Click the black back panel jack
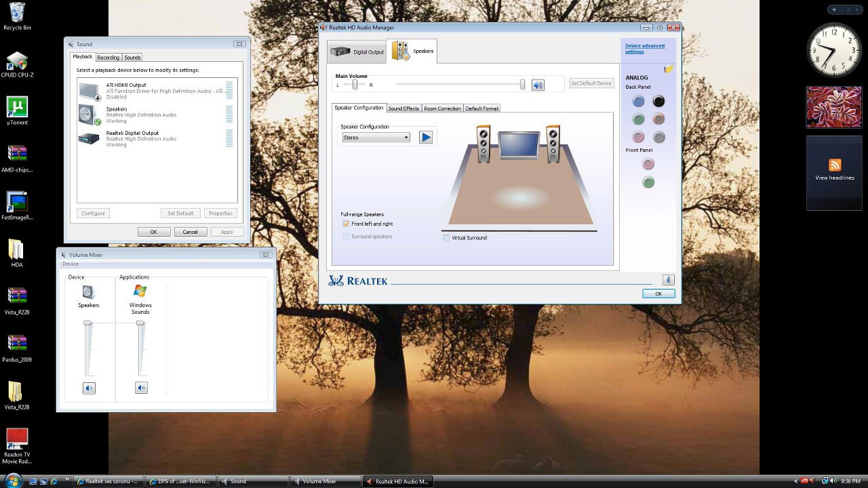The image size is (868, 488). (x=658, y=102)
